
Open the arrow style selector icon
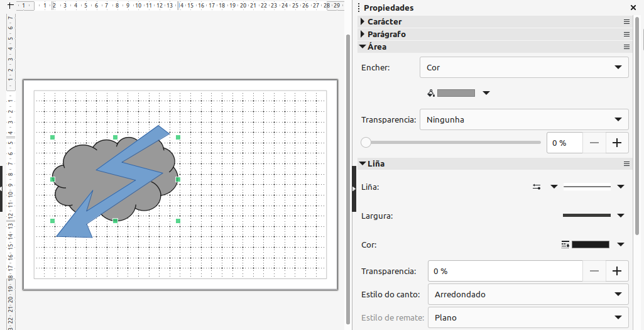coord(543,187)
